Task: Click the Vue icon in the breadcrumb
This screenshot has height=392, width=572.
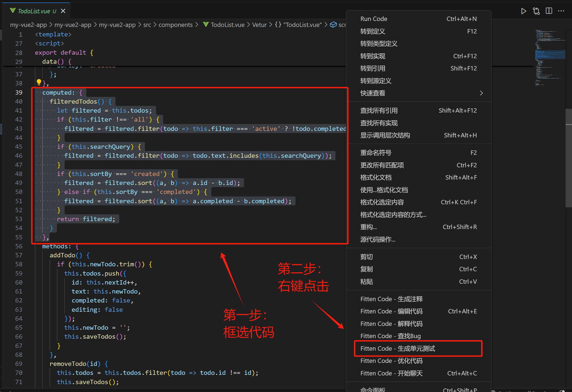Action: 206,25
